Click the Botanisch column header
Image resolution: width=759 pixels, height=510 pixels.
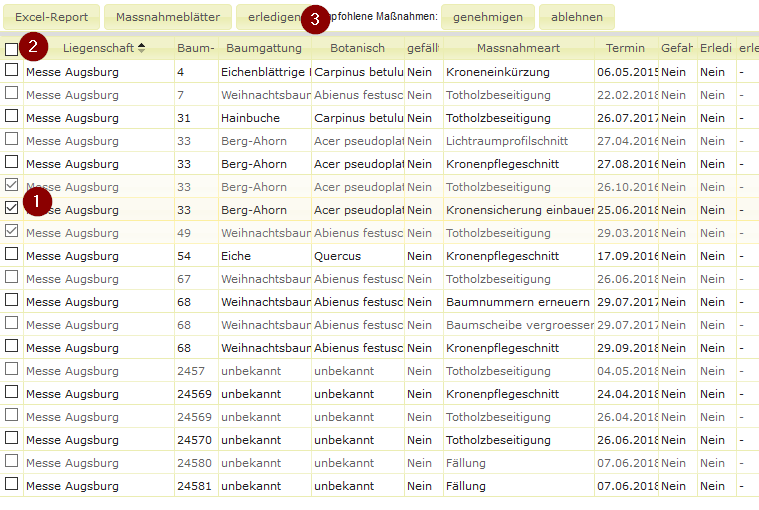coord(357,48)
